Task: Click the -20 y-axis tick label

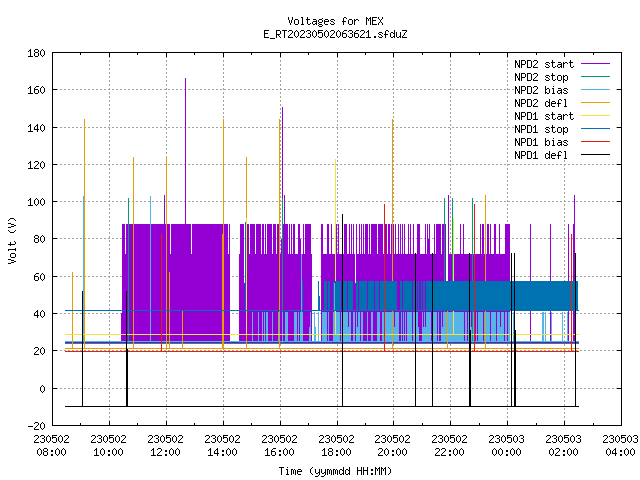Action: click(36, 426)
